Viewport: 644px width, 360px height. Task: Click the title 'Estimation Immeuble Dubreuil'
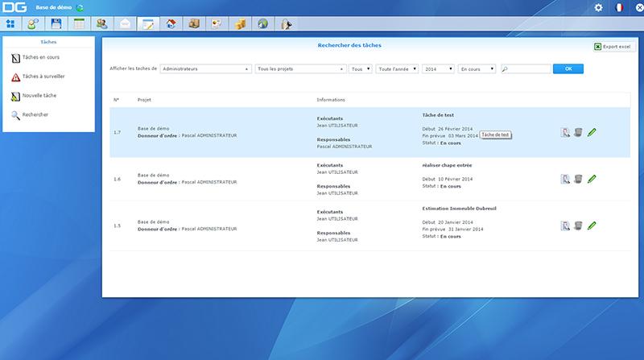[x=459, y=209]
